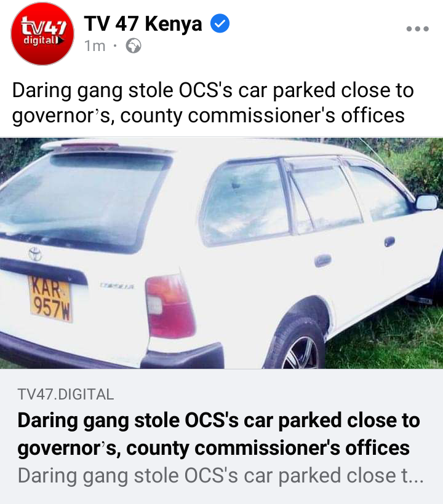Click the post caption about OCS's car
The image size is (443, 504).
coord(213,103)
